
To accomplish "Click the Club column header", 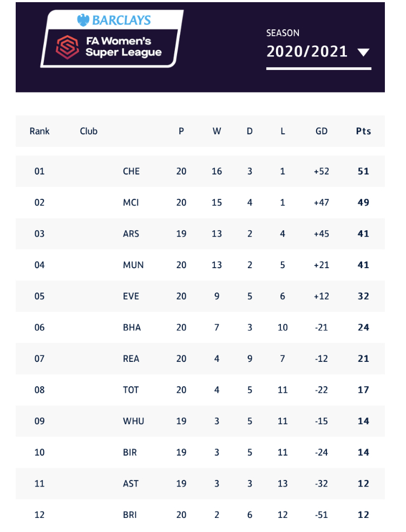I will (x=89, y=131).
